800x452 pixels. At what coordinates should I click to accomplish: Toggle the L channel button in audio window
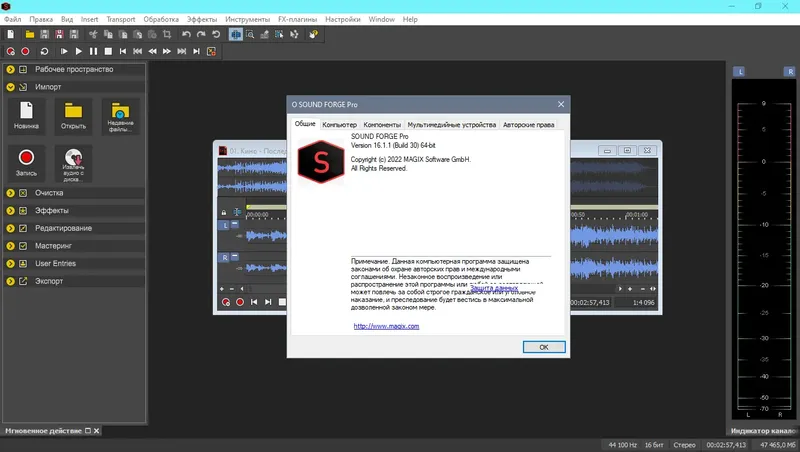click(x=224, y=224)
